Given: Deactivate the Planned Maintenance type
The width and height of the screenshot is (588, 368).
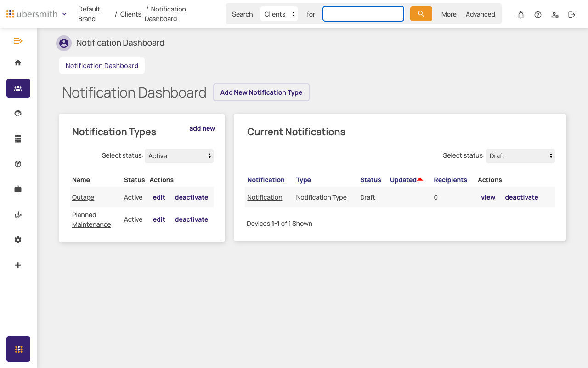Looking at the screenshot, I should pos(192,219).
